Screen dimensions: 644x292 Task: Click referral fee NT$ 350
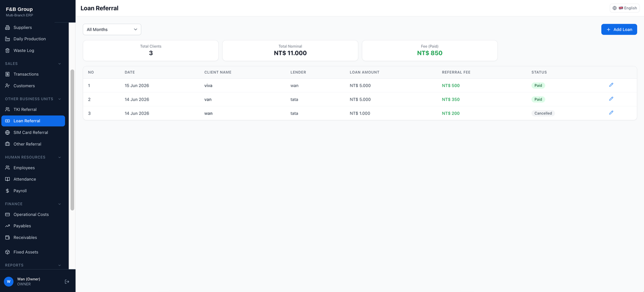tap(450, 99)
